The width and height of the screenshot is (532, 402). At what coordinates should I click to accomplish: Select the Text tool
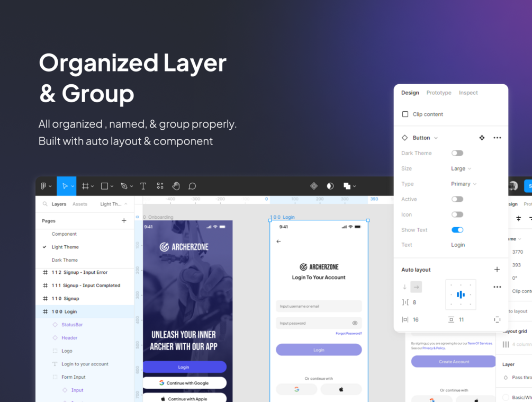pos(143,186)
